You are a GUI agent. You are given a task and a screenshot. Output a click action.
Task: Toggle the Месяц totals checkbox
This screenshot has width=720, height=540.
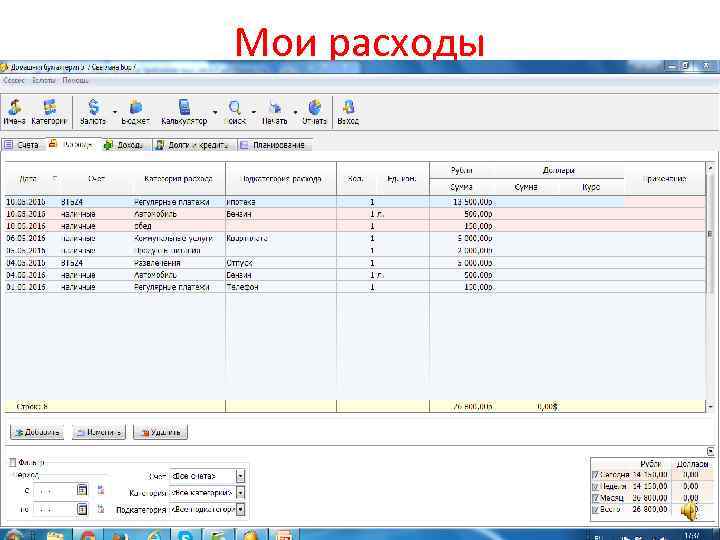point(596,498)
